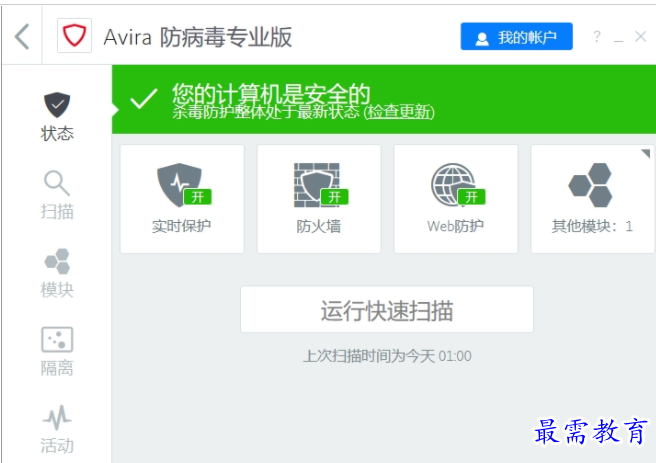Open 活动 activity section in sidebar
The height and width of the screenshot is (463, 656).
point(57,430)
